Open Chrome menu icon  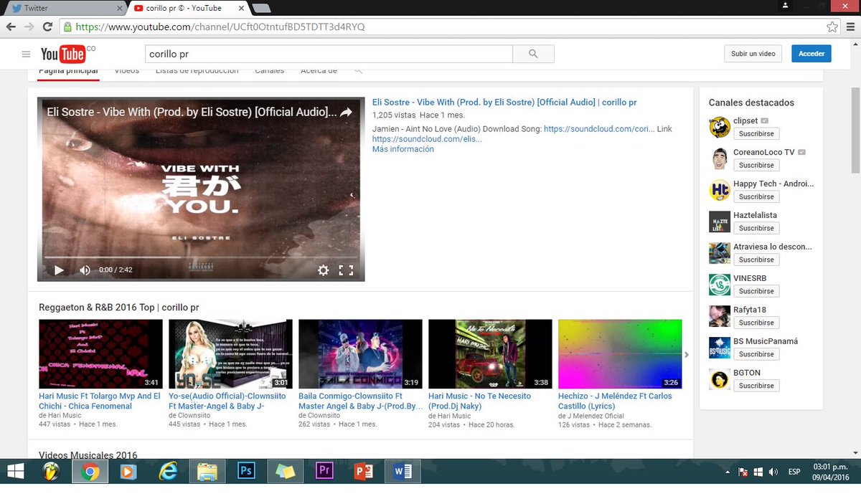click(850, 27)
